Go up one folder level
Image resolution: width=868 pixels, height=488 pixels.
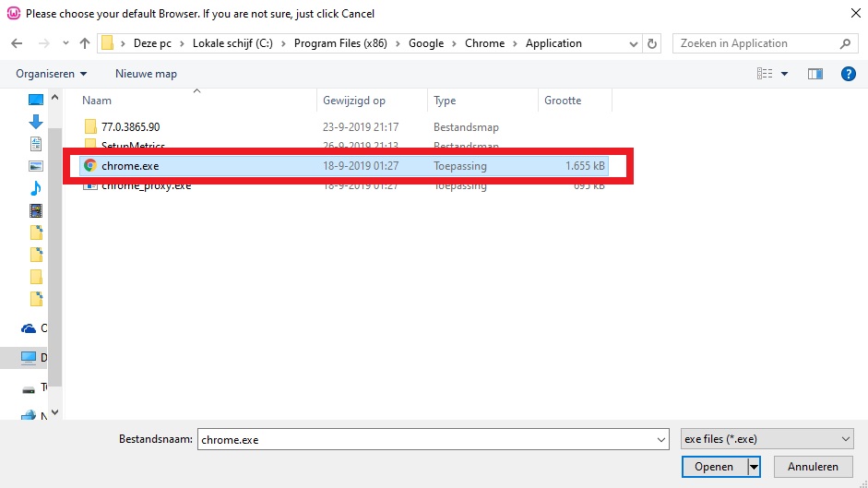click(x=85, y=43)
